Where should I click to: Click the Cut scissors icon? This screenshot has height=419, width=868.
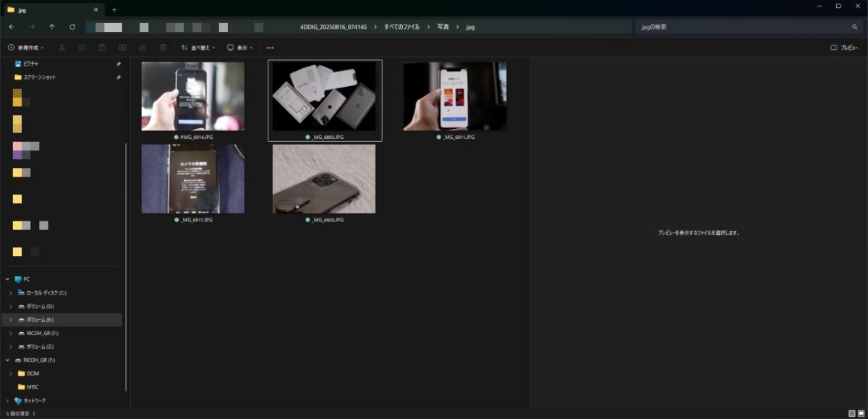[x=62, y=48]
